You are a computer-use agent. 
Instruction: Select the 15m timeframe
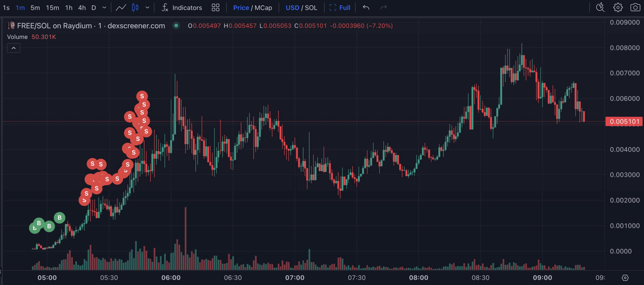tap(53, 8)
